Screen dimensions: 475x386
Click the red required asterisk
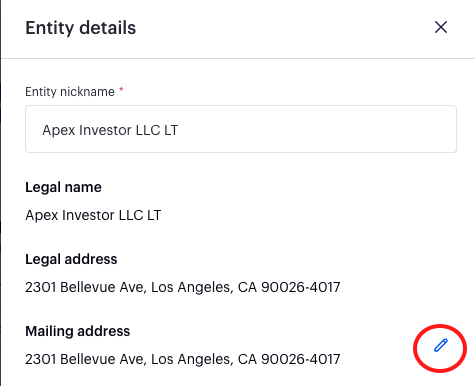pyautogui.click(x=121, y=89)
